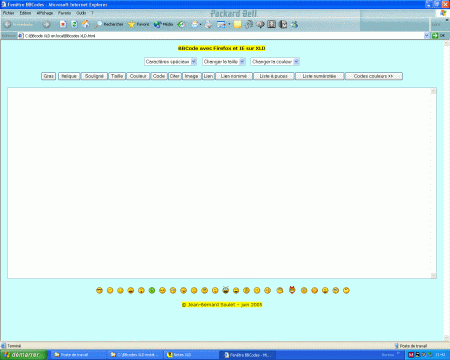Click the Lien button
The height and width of the screenshot is (360, 450).
[208, 76]
